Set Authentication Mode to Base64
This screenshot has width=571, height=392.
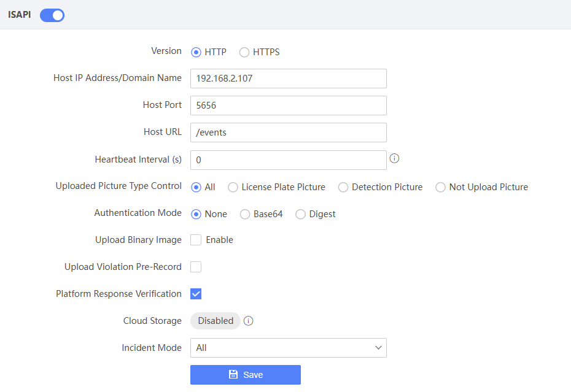point(244,214)
